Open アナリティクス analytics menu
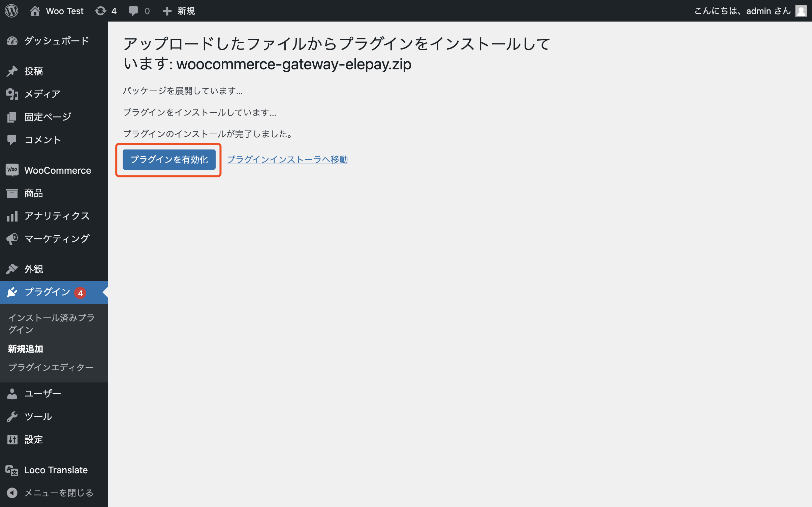The width and height of the screenshot is (812, 507). point(57,216)
